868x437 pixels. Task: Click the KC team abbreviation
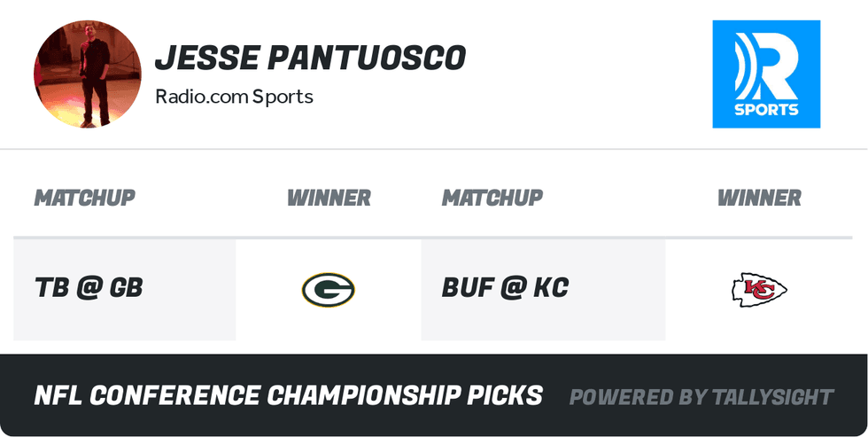tap(550, 288)
